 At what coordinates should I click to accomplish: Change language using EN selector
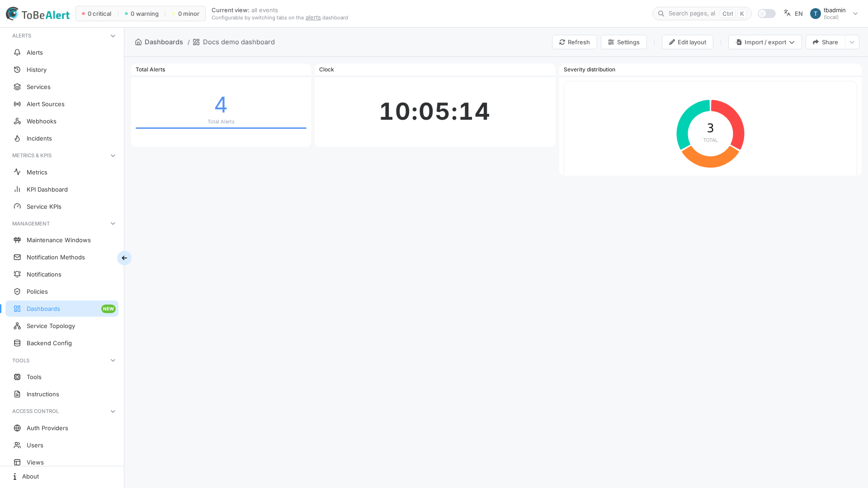(793, 14)
